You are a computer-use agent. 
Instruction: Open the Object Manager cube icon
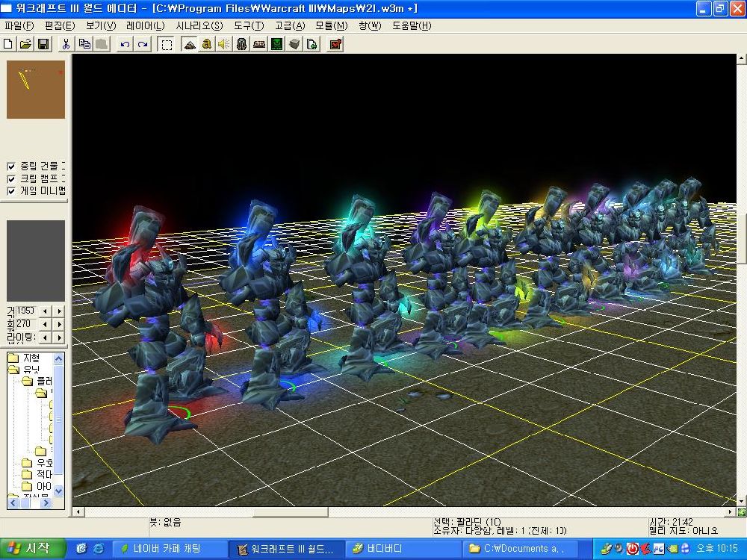[x=294, y=44]
